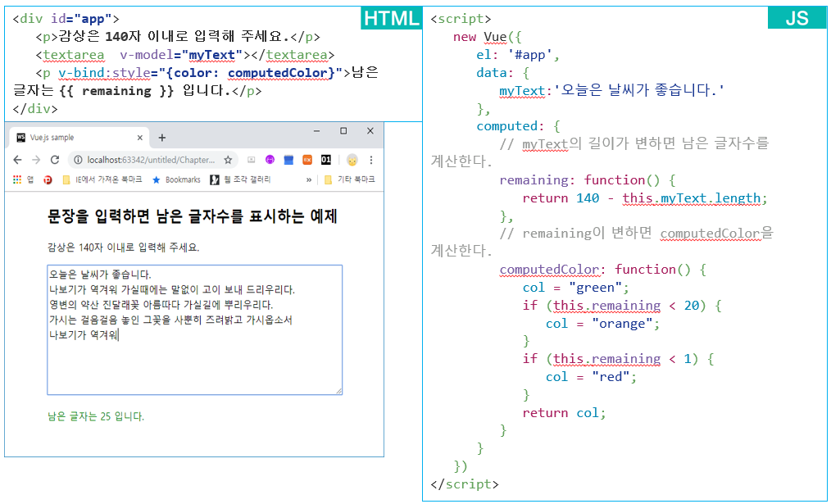Click the '<div id="app">' HTML line

66,19
